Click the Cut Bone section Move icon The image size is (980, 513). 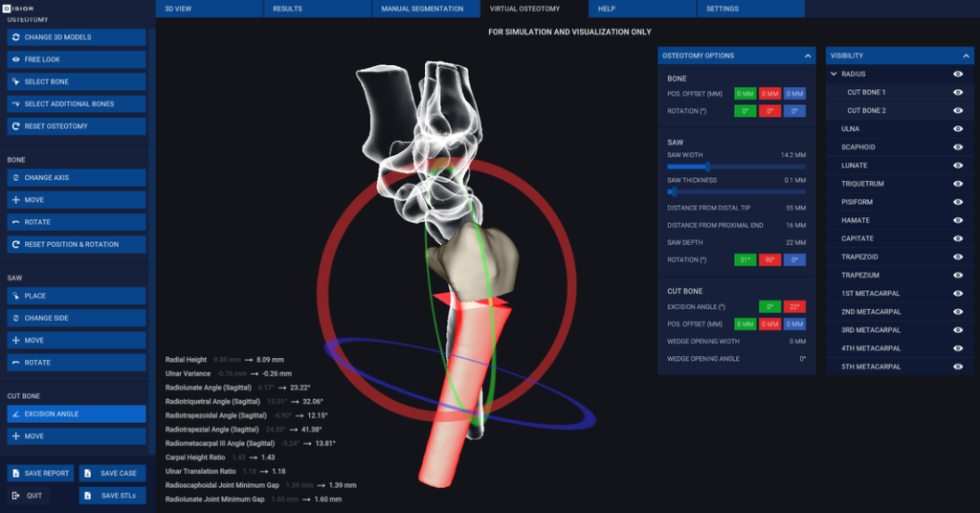point(15,436)
